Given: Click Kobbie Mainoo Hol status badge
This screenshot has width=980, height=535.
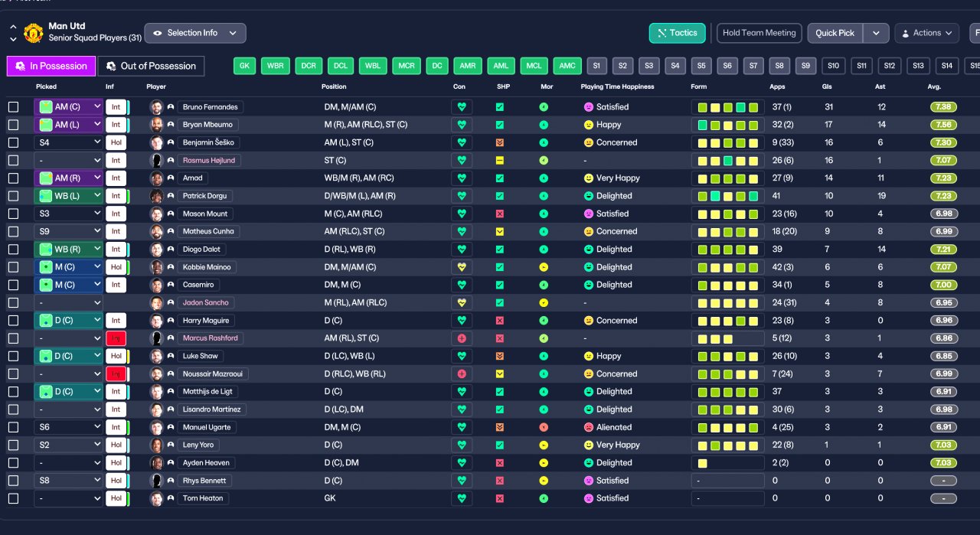Looking at the screenshot, I should coord(116,267).
